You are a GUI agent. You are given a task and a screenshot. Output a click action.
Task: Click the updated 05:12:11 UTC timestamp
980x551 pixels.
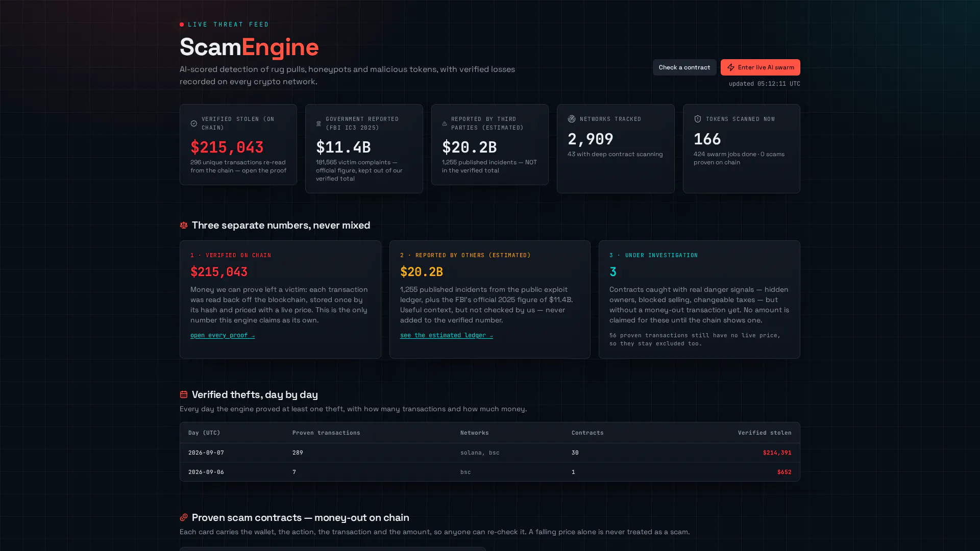pos(765,84)
